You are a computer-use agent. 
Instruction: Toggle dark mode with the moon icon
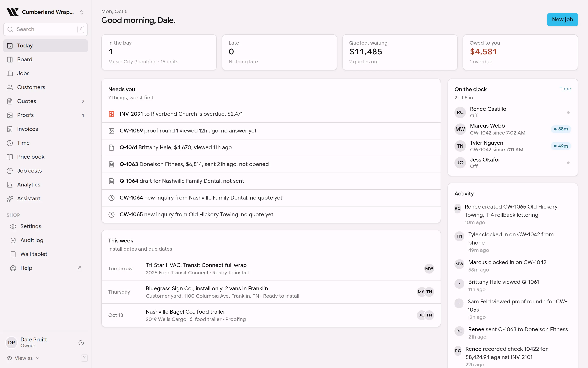pyautogui.click(x=81, y=342)
